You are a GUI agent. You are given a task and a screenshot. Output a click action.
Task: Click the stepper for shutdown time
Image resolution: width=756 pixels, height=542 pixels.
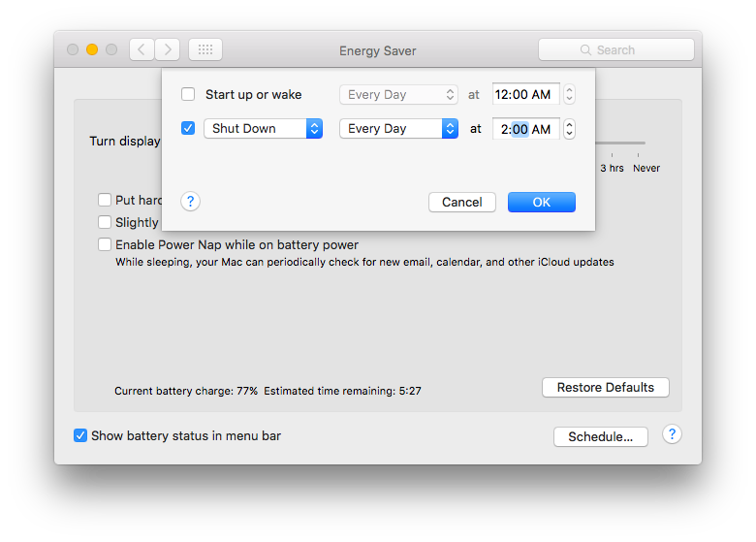point(569,129)
